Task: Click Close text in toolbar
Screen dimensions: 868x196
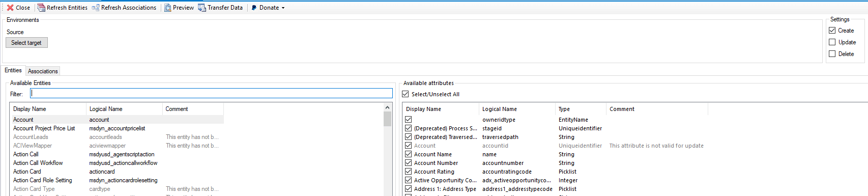Action: pyautogui.click(x=23, y=8)
